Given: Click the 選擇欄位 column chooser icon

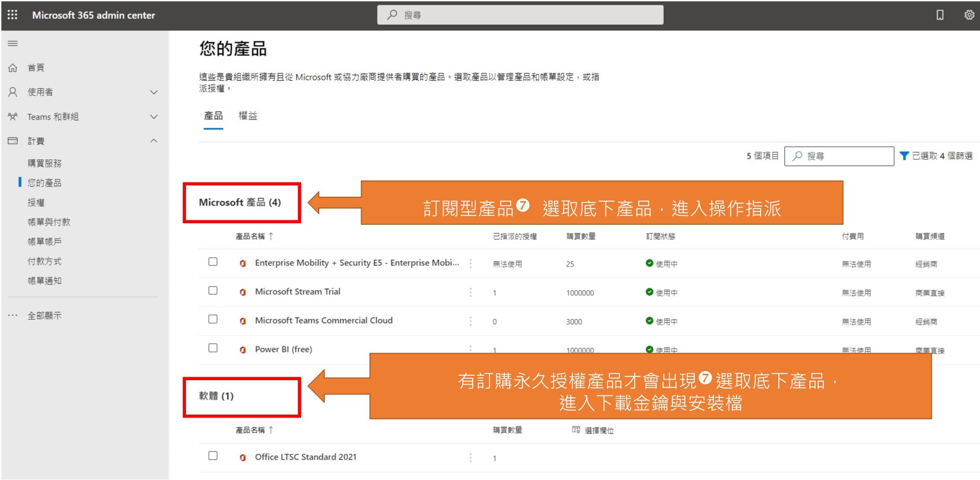Looking at the screenshot, I should [576, 430].
